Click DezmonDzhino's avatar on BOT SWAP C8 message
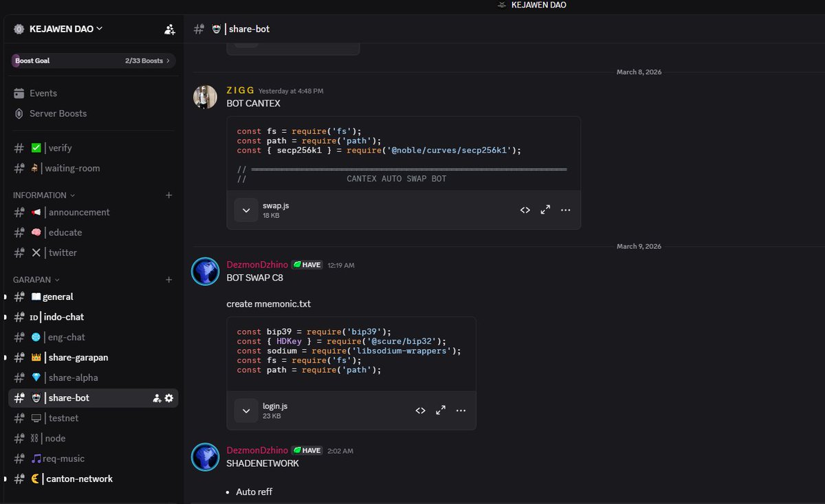The height and width of the screenshot is (504, 825). coord(205,272)
